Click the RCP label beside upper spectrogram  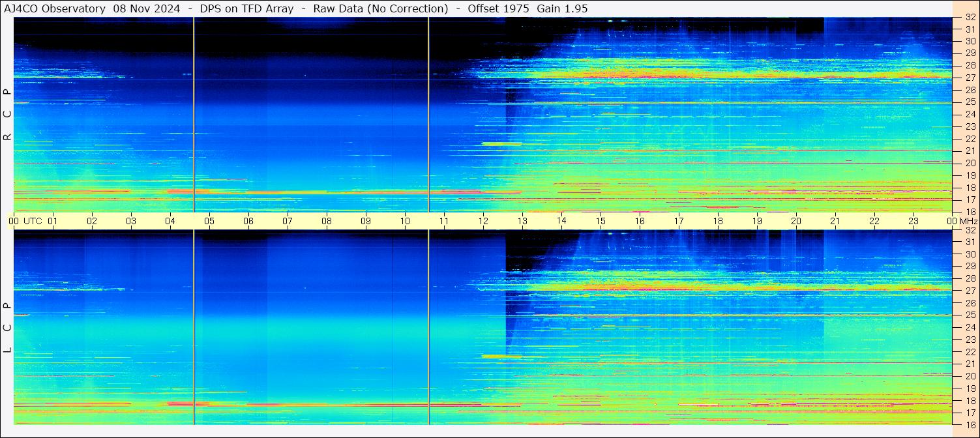7,115
